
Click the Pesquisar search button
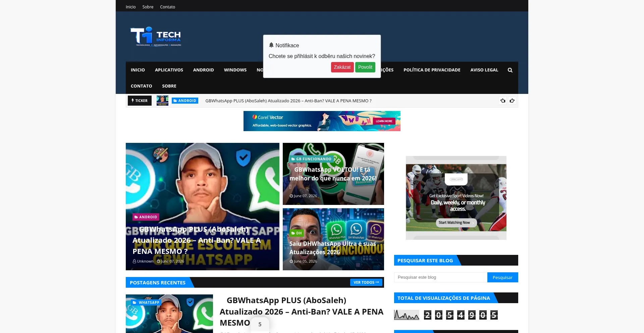[502, 277]
